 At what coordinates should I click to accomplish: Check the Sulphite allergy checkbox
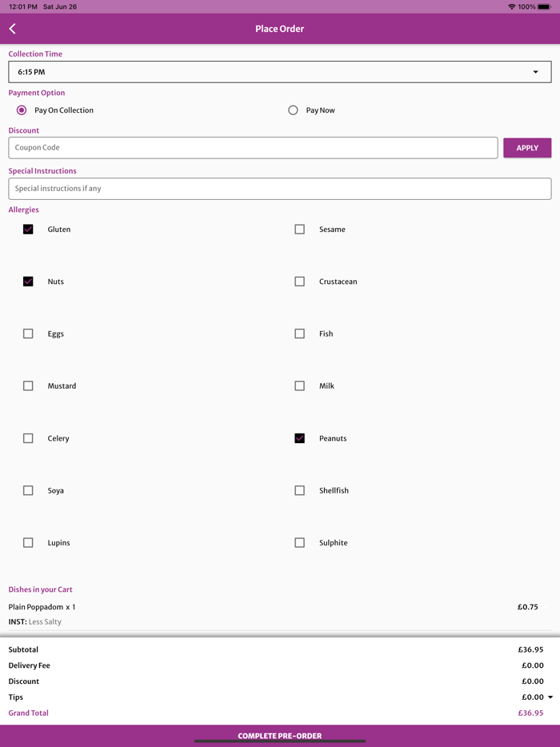click(x=300, y=542)
